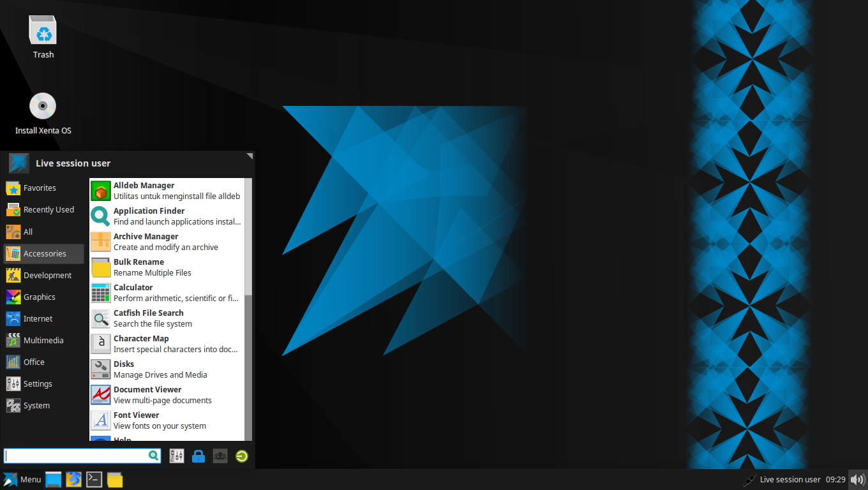Select the Recently Used category
The image size is (868, 490).
click(x=43, y=210)
